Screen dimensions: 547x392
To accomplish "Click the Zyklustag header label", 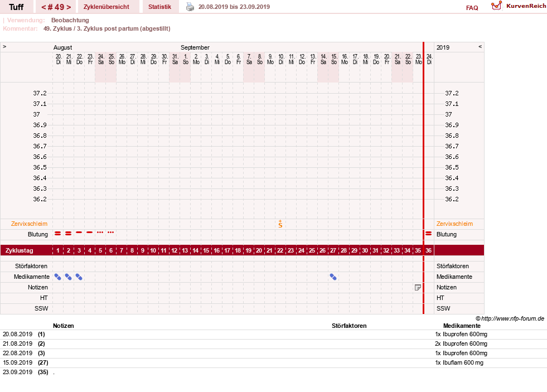I will pyautogui.click(x=19, y=250).
